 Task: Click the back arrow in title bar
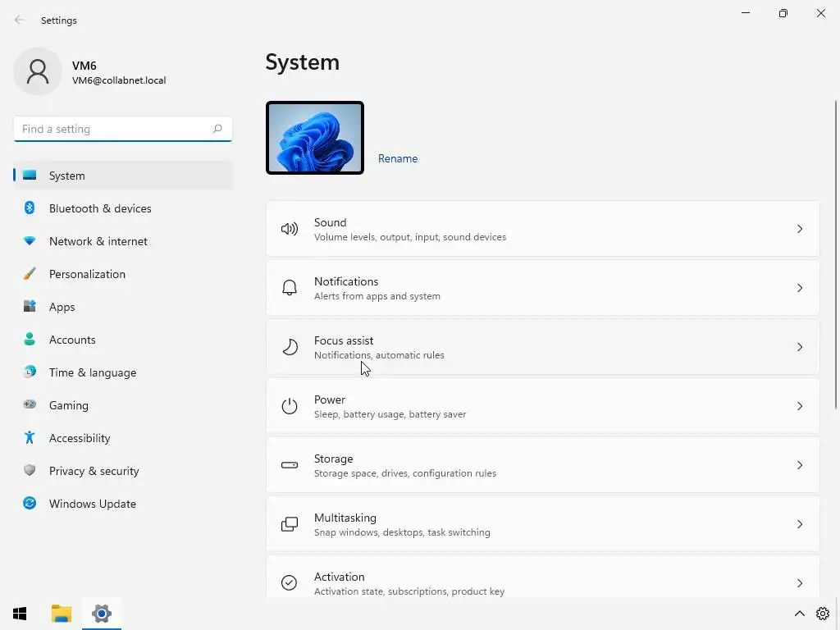[x=20, y=20]
